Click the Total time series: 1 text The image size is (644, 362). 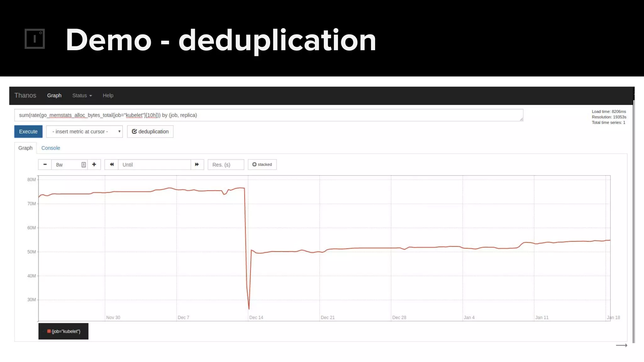[x=608, y=123]
